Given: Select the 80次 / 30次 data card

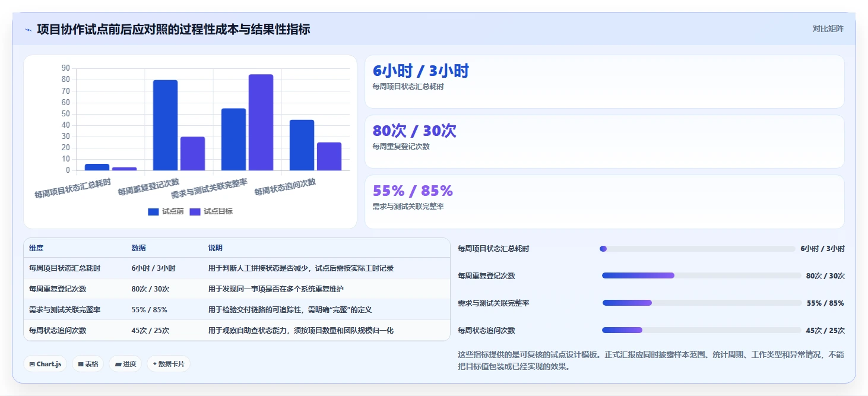Looking at the screenshot, I should pyautogui.click(x=604, y=142).
